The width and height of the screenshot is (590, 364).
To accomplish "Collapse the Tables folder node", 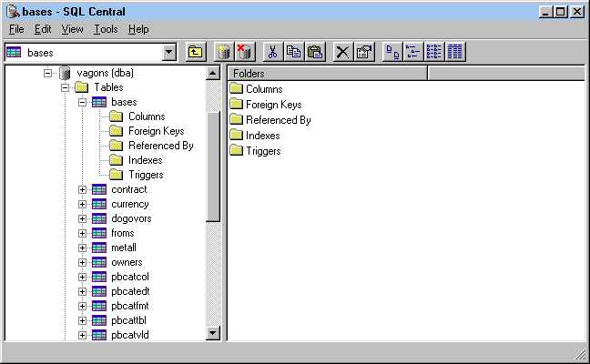I will (65, 87).
